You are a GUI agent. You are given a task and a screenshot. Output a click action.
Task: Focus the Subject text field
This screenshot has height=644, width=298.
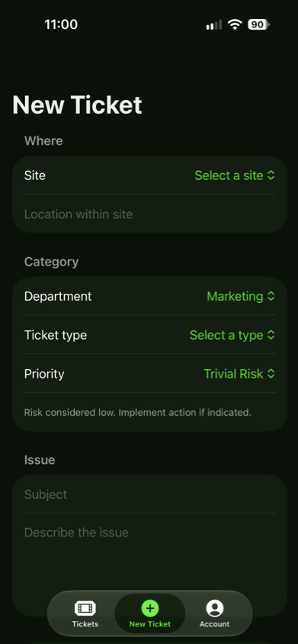[x=150, y=494]
